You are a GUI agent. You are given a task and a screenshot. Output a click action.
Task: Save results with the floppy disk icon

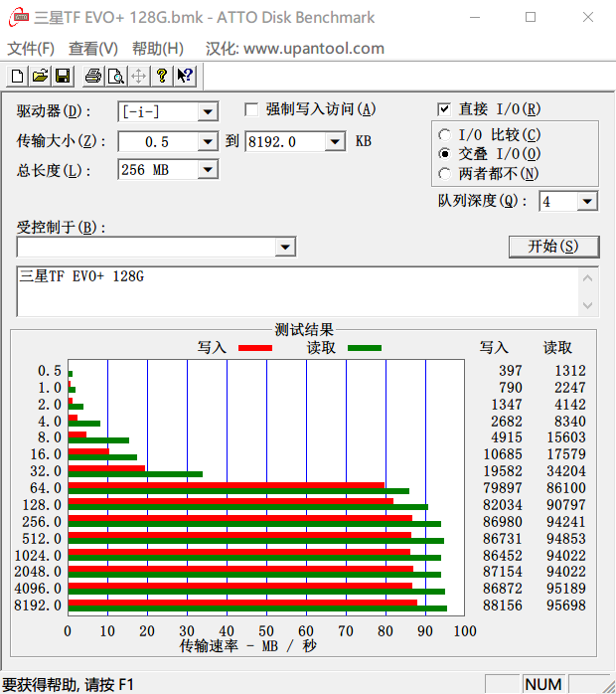(x=62, y=76)
